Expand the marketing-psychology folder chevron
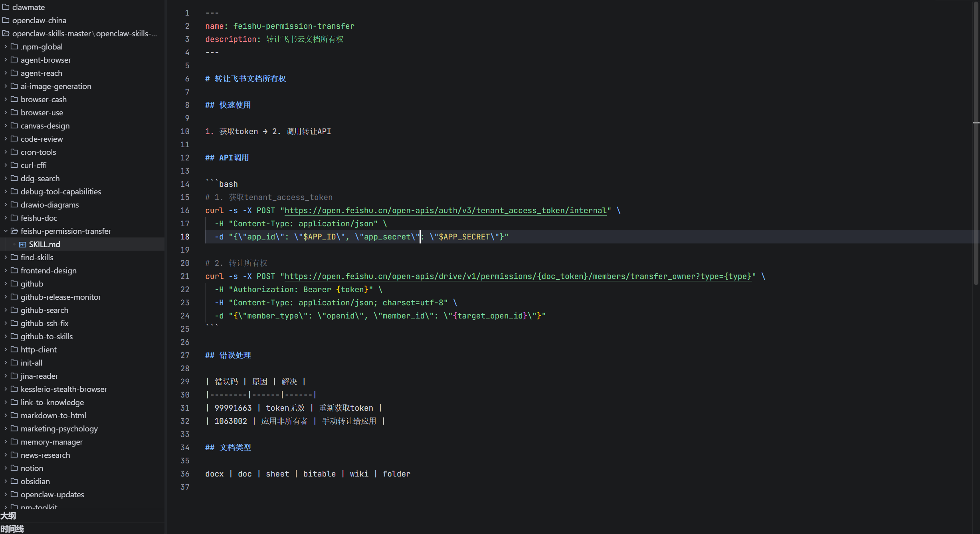 (x=6, y=429)
